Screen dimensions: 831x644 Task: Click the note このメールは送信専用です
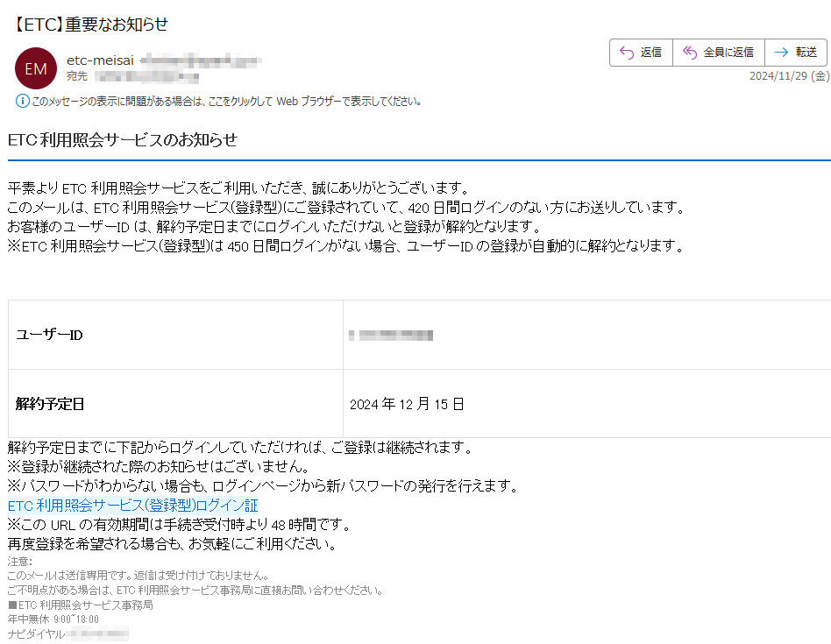pos(138,575)
